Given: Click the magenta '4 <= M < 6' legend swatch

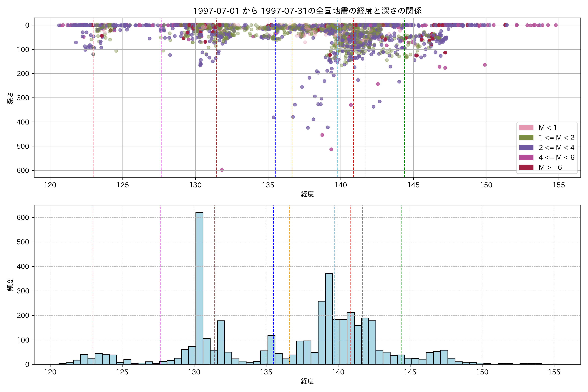Looking at the screenshot, I should tap(526, 157).
